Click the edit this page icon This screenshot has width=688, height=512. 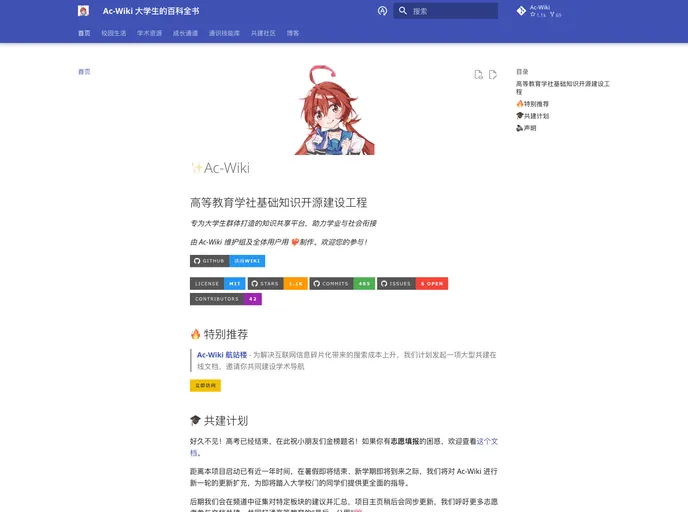[x=493, y=75]
